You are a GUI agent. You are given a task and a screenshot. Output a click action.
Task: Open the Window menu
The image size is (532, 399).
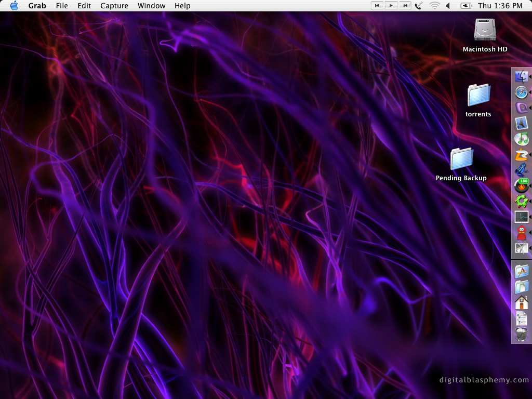(151, 6)
